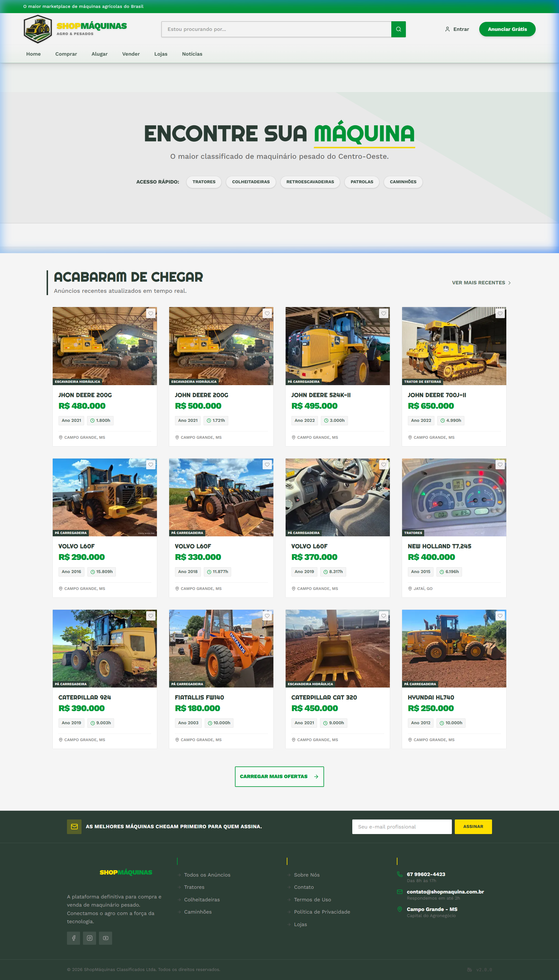Select the Patrolas quick access chip
This screenshot has height=980, width=559.
coord(362,182)
